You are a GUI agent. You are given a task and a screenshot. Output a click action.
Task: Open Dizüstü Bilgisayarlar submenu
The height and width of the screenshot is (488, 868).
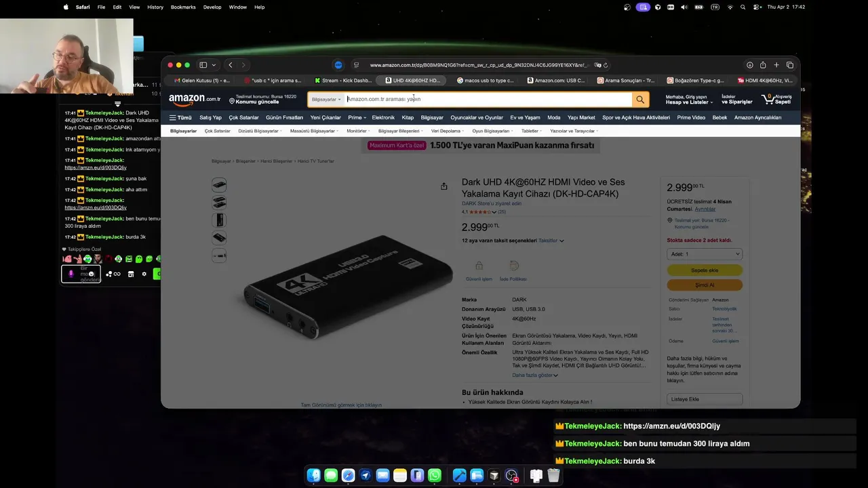[x=260, y=131]
